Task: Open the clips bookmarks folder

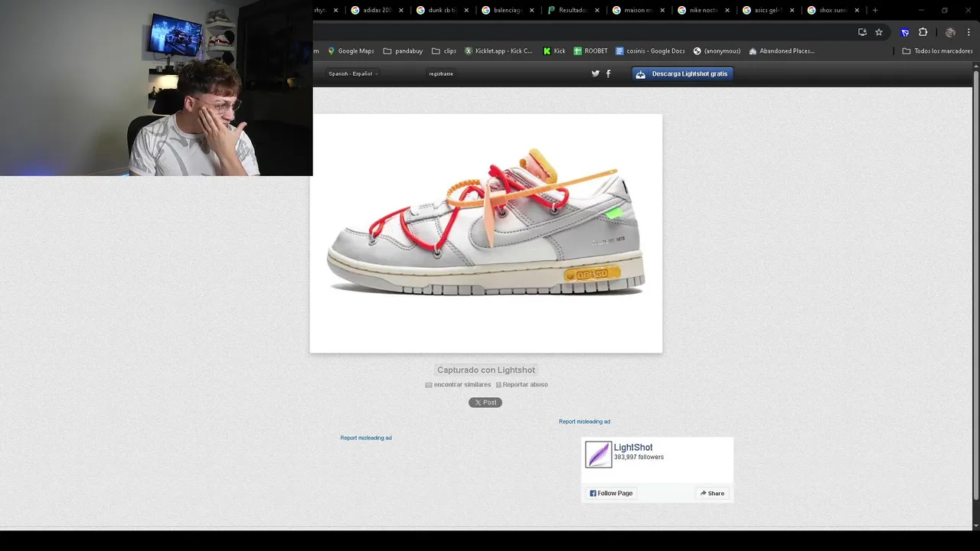Action: (x=444, y=51)
